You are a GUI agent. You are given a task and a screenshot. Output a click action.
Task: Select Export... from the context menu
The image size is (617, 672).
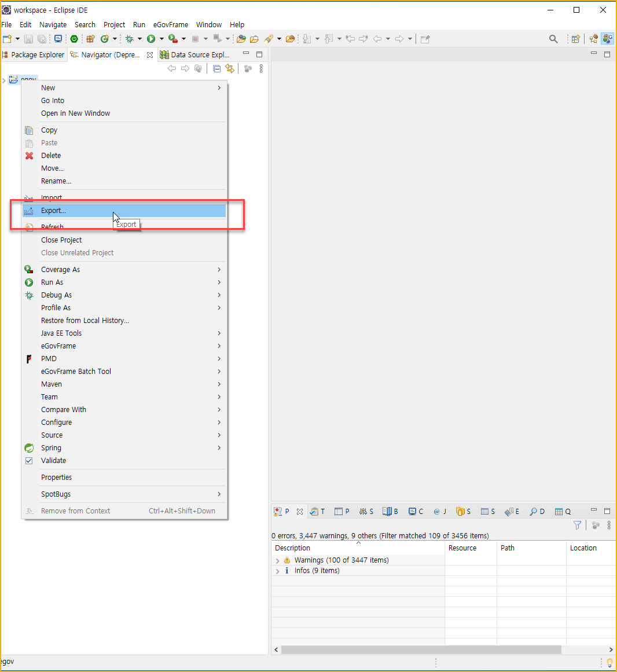click(x=124, y=211)
